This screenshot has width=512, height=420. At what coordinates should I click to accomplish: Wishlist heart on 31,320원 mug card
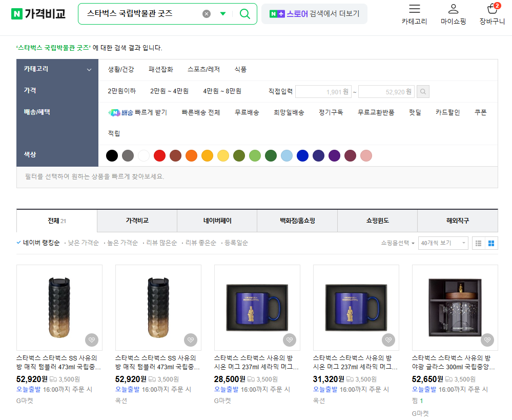pyautogui.click(x=388, y=340)
